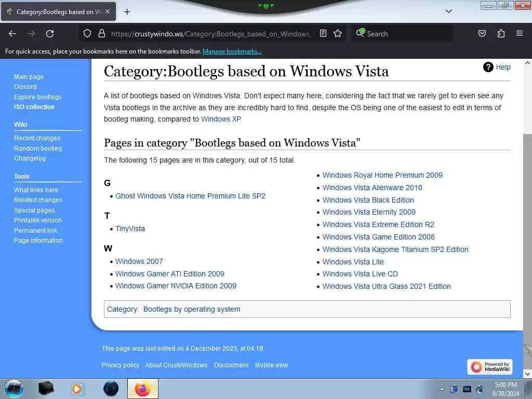532x399 pixels.
Task: Open the Manage bookmarks link
Action: coord(232,51)
